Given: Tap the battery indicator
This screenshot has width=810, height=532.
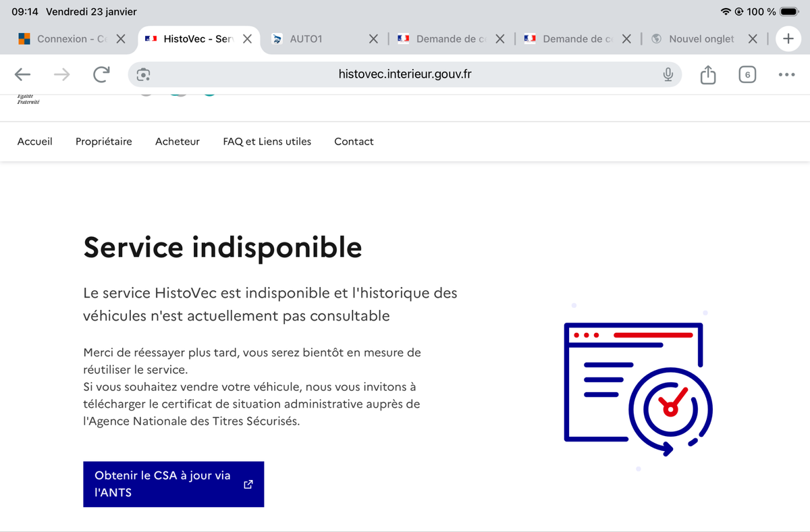Looking at the screenshot, I should click(x=789, y=11).
